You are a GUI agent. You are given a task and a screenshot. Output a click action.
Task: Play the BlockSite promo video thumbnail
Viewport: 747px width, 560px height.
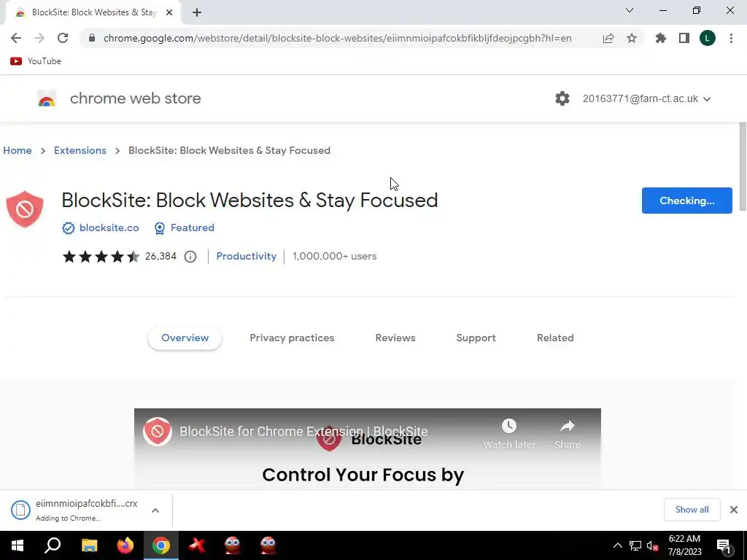[368, 448]
